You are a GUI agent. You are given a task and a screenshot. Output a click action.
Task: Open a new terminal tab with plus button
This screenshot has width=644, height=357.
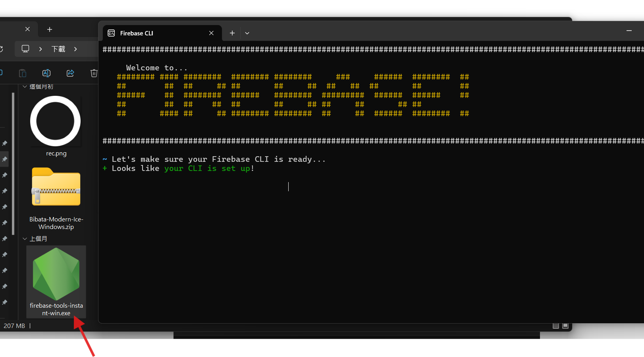232,33
